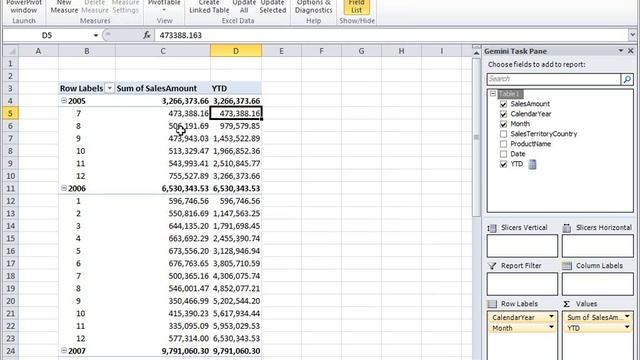Viewport: 640px width, 360px height.
Task: Click the Slicers Horizontal drop area
Action: [598, 246]
